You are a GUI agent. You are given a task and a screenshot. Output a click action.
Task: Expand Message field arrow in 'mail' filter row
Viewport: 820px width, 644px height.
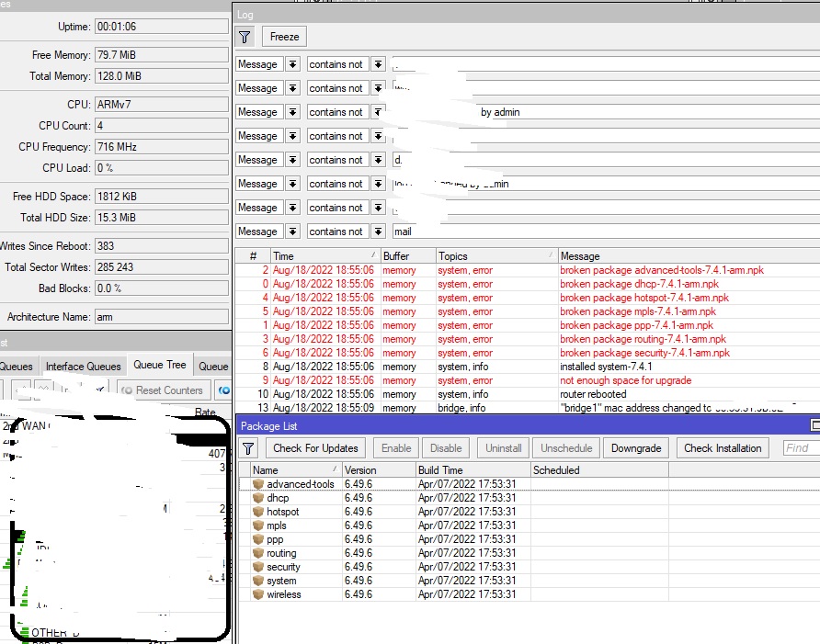[293, 232]
